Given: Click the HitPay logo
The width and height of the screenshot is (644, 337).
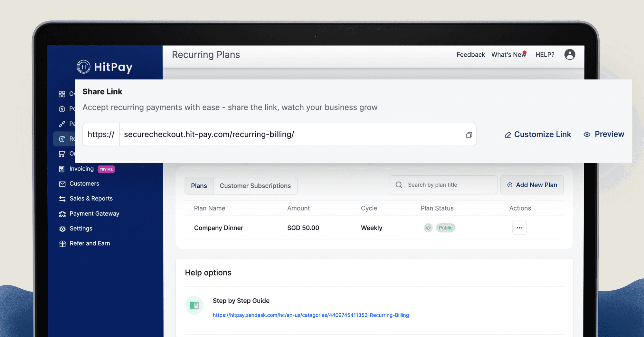Looking at the screenshot, I should click(x=105, y=67).
